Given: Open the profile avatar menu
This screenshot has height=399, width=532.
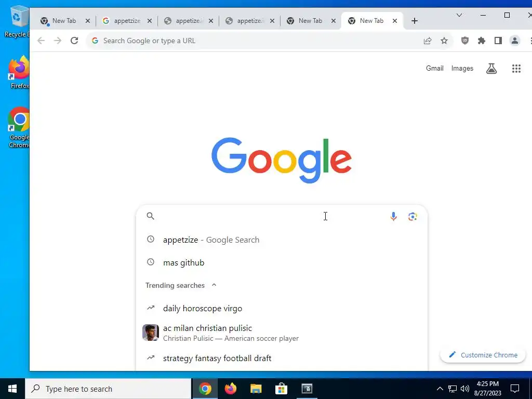Looking at the screenshot, I should pyautogui.click(x=515, y=41).
